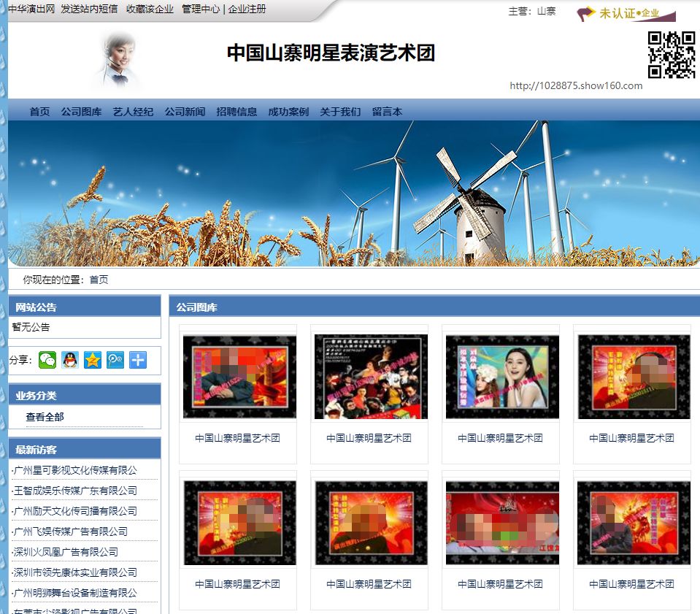Open visitor 广州星可影视文化传媒有限公司
Screen dimensions: 700x614
click(x=75, y=470)
